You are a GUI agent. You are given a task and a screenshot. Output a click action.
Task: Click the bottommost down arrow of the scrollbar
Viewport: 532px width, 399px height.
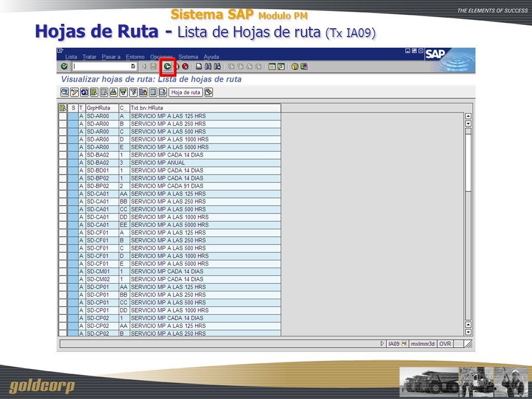tap(468, 332)
